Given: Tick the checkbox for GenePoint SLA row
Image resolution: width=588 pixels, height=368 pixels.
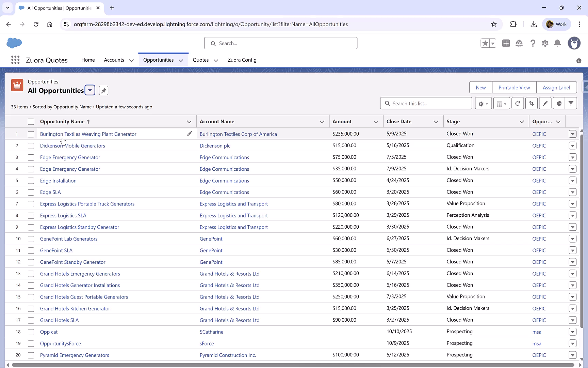Looking at the screenshot, I should point(31,250).
